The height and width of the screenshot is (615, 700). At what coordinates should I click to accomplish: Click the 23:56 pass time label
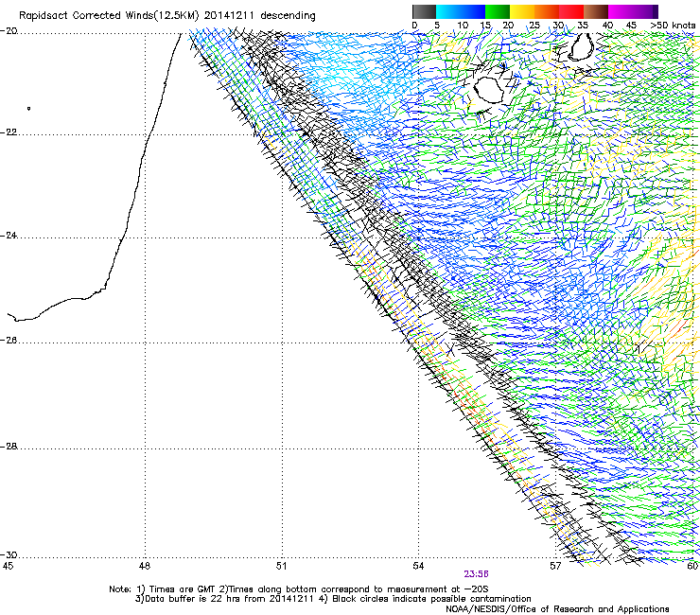click(476, 574)
